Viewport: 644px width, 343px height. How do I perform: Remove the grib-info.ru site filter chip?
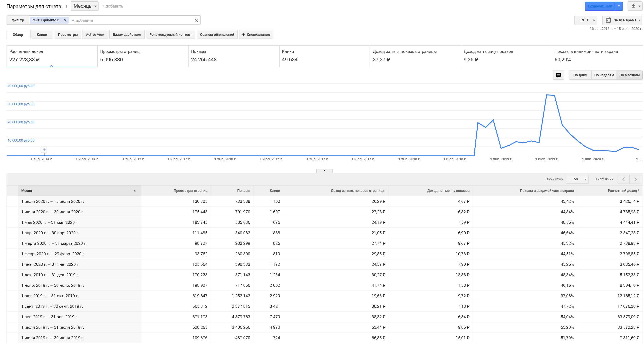point(65,20)
